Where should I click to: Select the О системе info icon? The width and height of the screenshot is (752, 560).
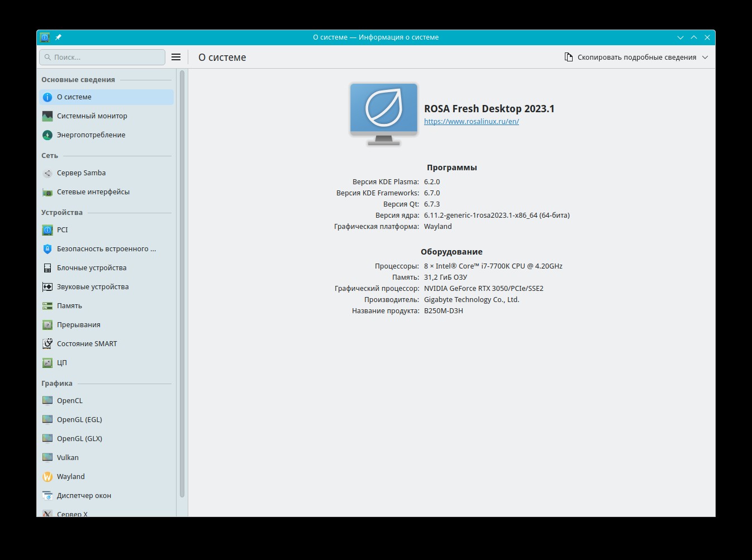[47, 97]
